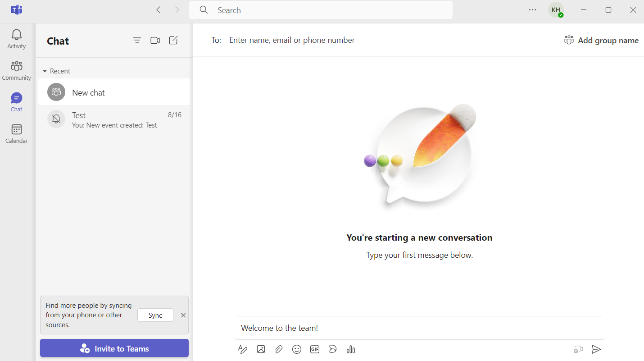
Task: Open the emoji picker
Action: coord(297,349)
